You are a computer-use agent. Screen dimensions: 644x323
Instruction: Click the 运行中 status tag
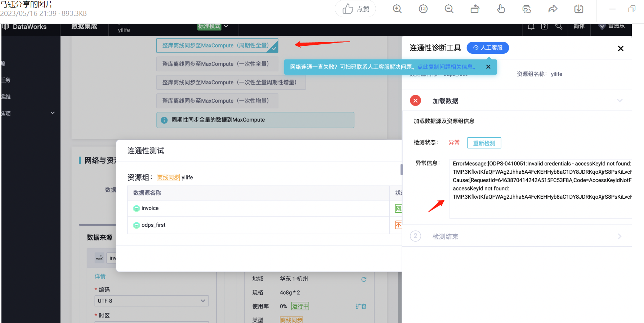pyautogui.click(x=300, y=306)
